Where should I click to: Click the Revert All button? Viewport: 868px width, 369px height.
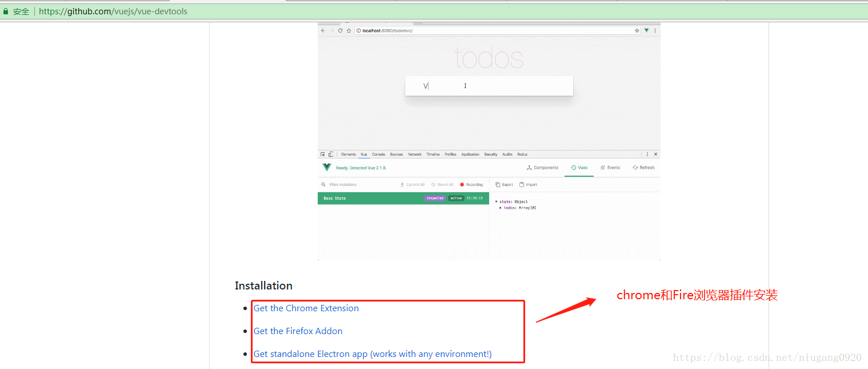(442, 185)
